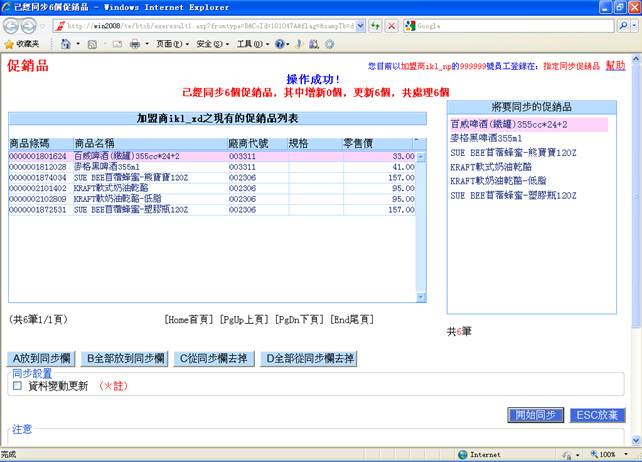Screen dimensions: 642x462
Task: Click the 開始同步 button
Action: click(537, 415)
